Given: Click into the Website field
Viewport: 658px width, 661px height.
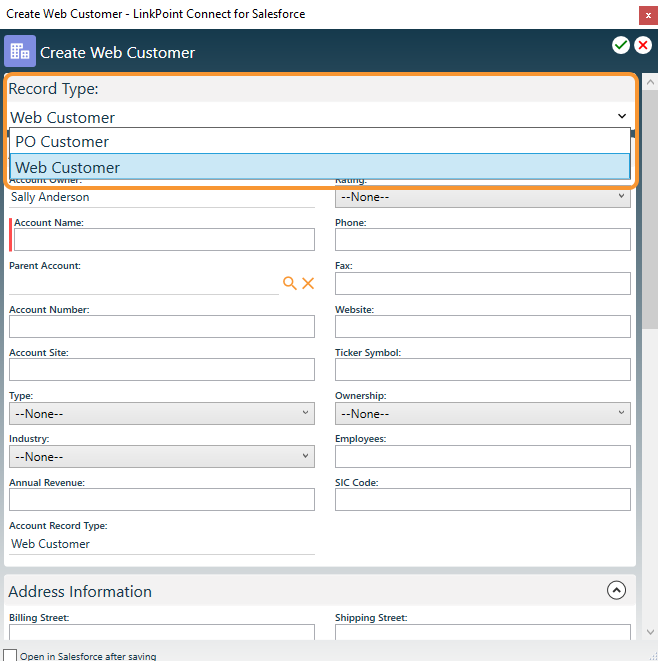Looking at the screenshot, I should click(483, 326).
